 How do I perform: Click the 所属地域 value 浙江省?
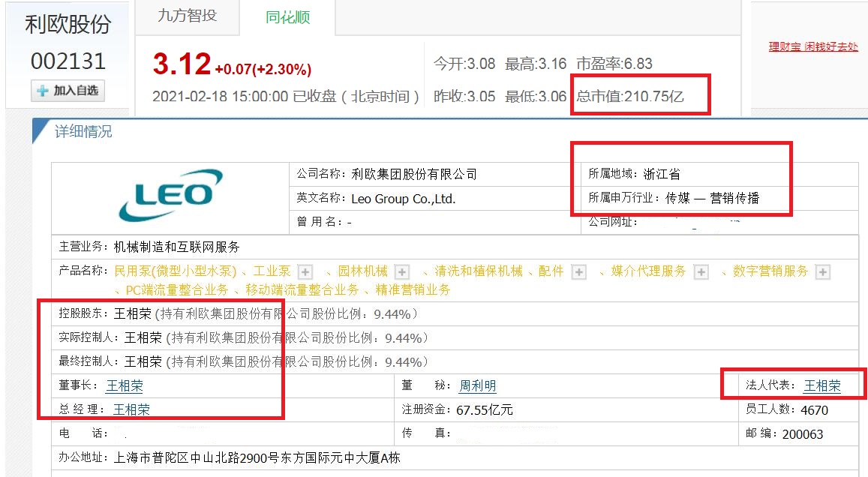pos(662,174)
